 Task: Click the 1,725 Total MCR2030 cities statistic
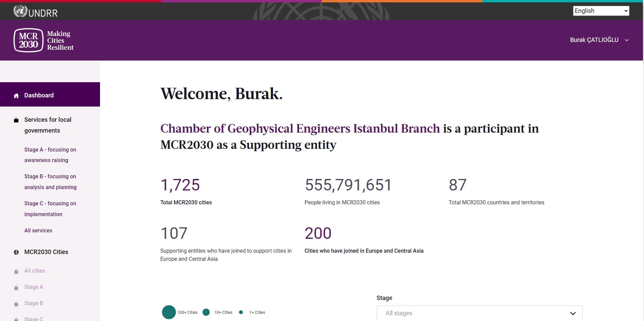180,185
